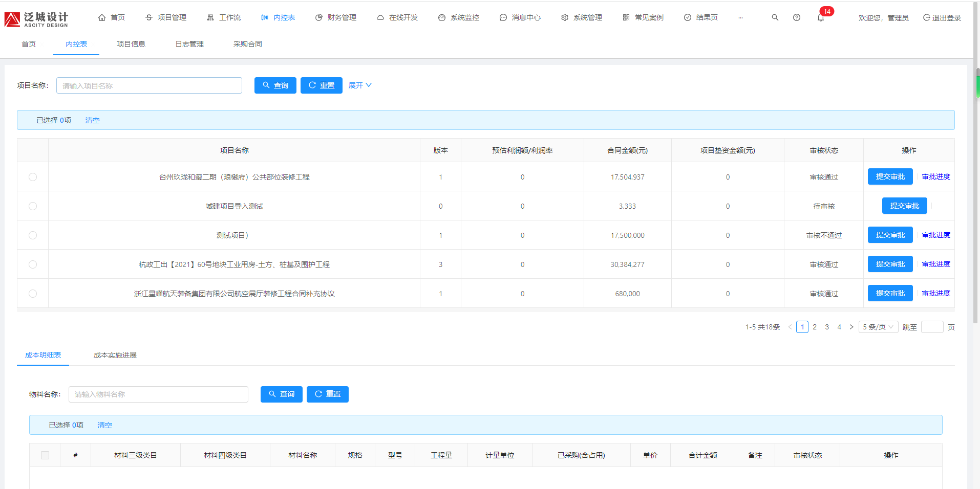980x489 pixels.
Task: Click 查询 button next to project name
Action: pos(275,85)
